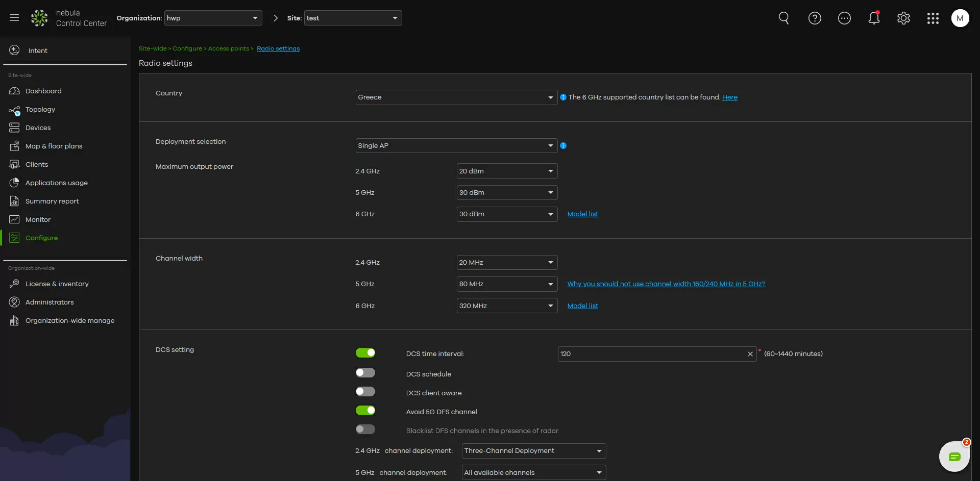Screen dimensions: 980x481
Task: Open the 5 GHz channel width dropdown
Action: pyautogui.click(x=506, y=284)
